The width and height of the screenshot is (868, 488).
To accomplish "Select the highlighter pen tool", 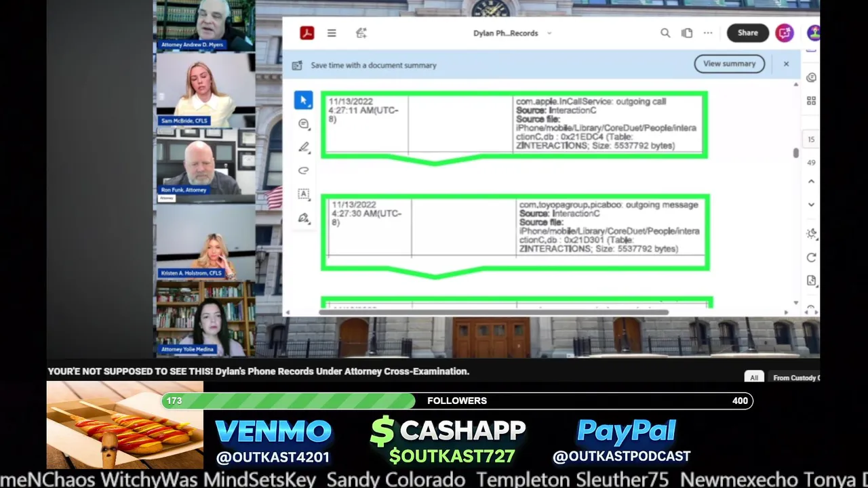I will point(303,147).
